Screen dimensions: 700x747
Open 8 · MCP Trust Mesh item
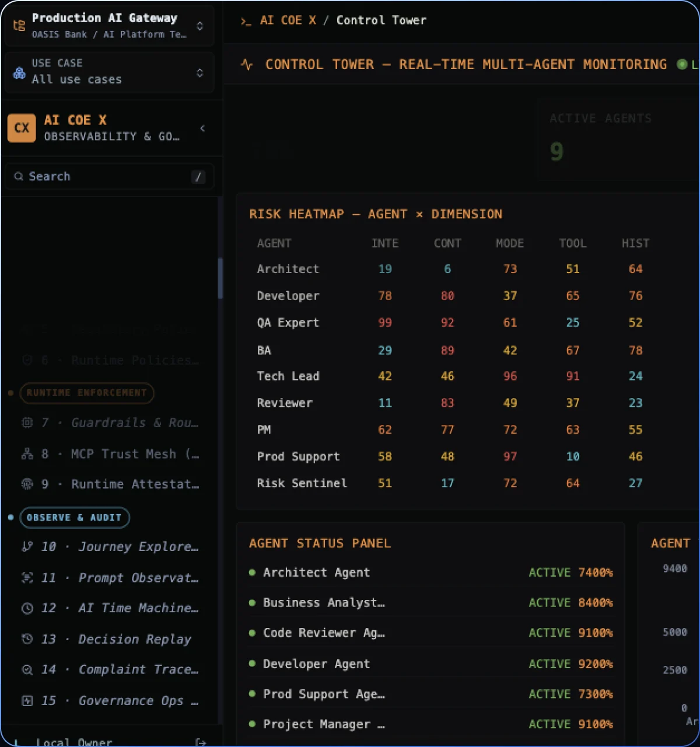pyautogui.click(x=111, y=454)
